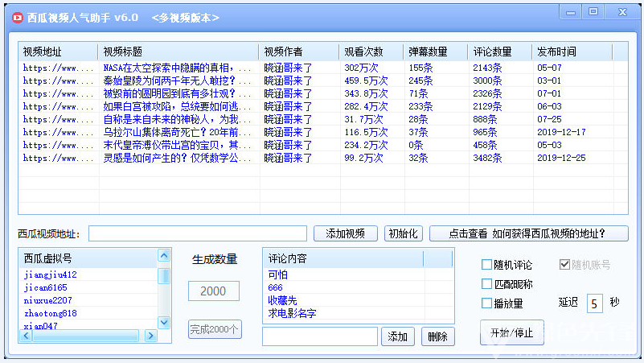Click the 开始/停止 button
The height and width of the screenshot is (363, 644).
click(512, 332)
